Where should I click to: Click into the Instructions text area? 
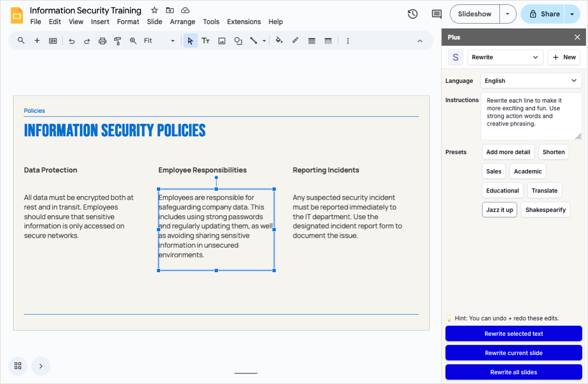point(531,116)
